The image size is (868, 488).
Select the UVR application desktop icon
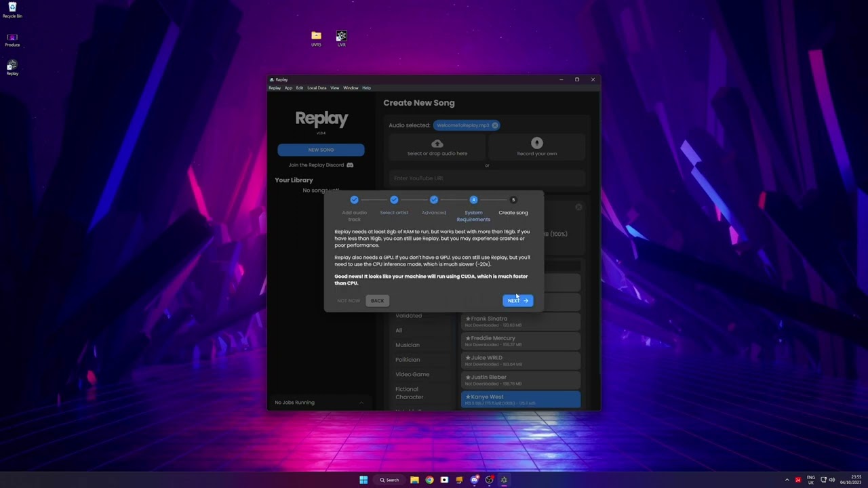(341, 39)
